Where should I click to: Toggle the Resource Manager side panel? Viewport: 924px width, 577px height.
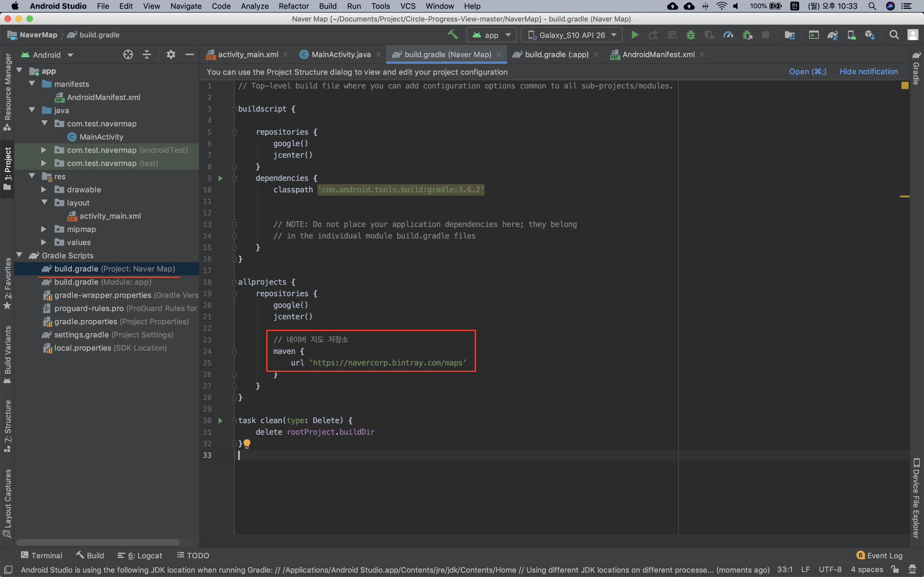pos(7,91)
